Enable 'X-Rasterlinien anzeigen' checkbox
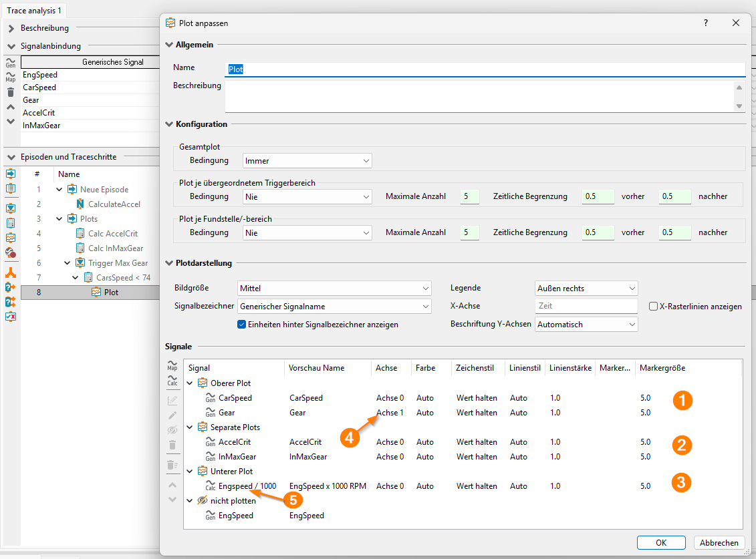Image resolution: width=756 pixels, height=559 pixels. pos(653,307)
